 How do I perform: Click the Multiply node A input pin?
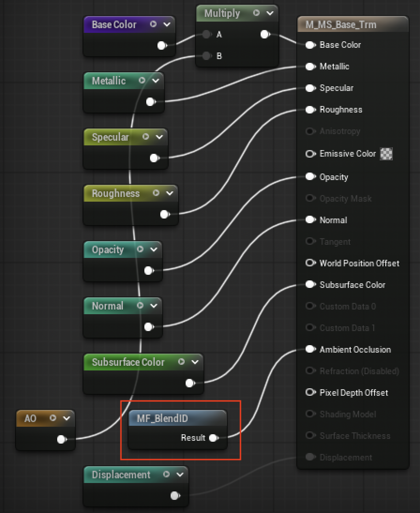pyautogui.click(x=207, y=34)
